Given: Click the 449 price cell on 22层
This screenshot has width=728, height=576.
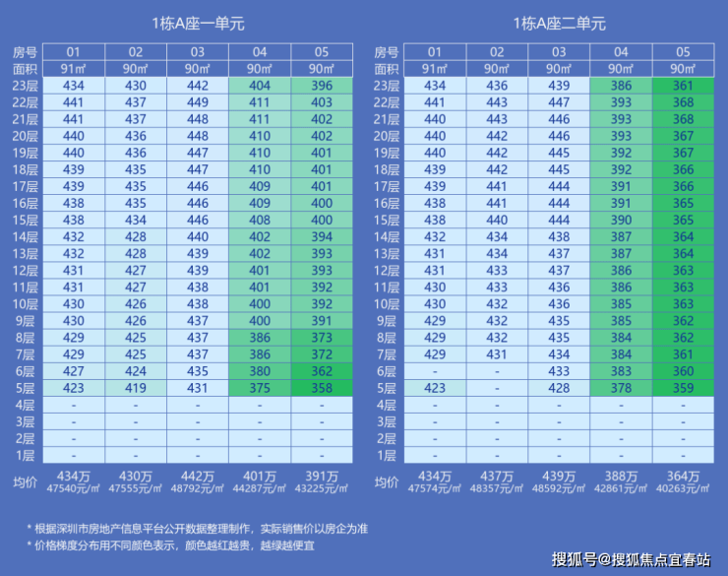Looking at the screenshot, I should [198, 102].
